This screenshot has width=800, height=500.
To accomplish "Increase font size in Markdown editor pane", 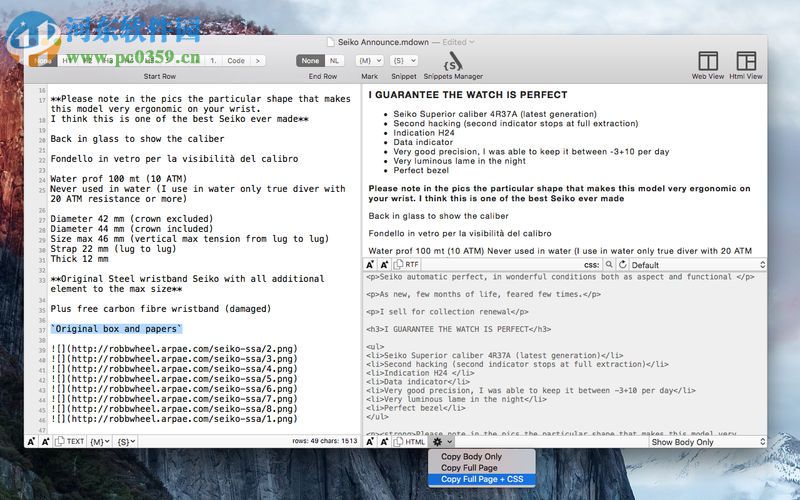I will click(45, 441).
